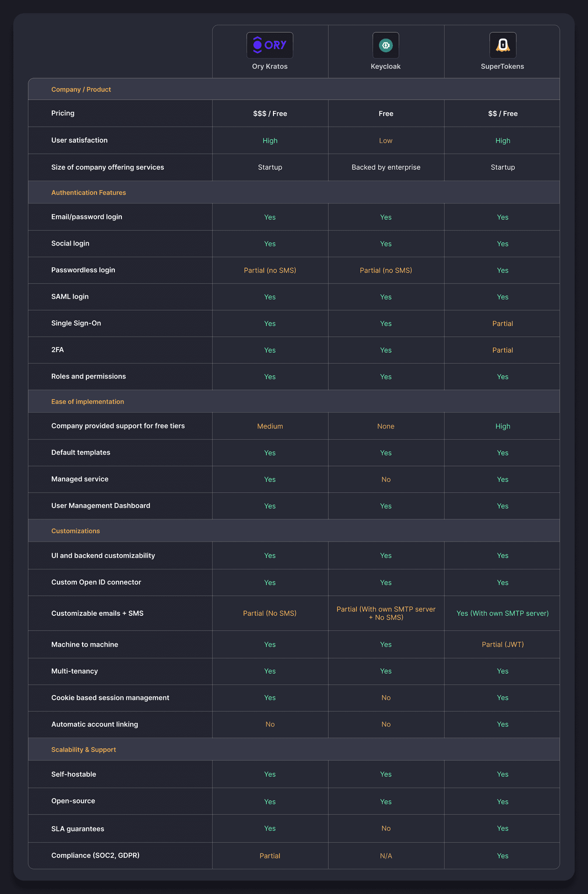Click 'Yes (With own SMTP server)' cell
Viewport: 588px width, 894px height.
click(x=503, y=613)
